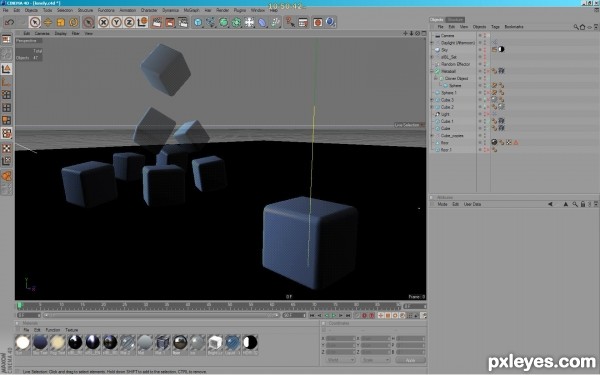This screenshot has width=600, height=375.
Task: Select the Move tool in top toolbar
Action: click(47, 22)
